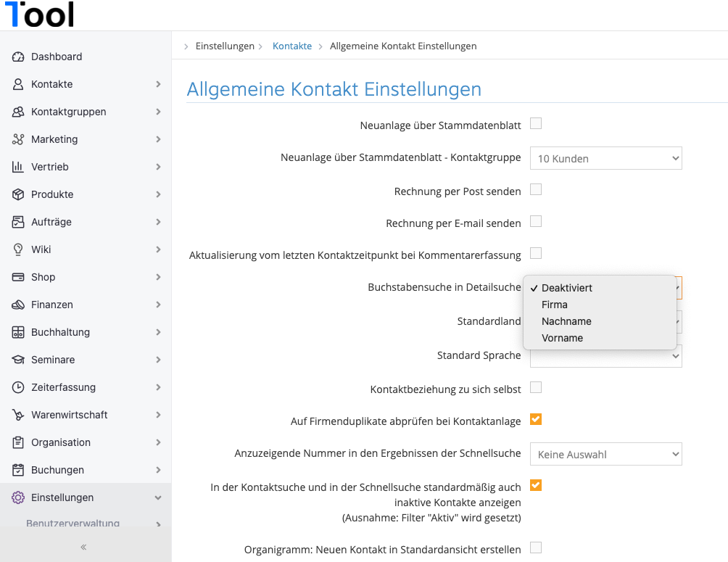Select the Warenwirtschaft hand truck icon
The width and height of the screenshot is (728, 562).
pyautogui.click(x=17, y=415)
